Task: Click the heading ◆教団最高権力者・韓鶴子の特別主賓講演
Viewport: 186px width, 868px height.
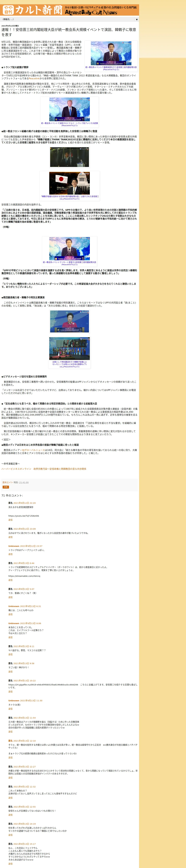Action: tap(23, 298)
